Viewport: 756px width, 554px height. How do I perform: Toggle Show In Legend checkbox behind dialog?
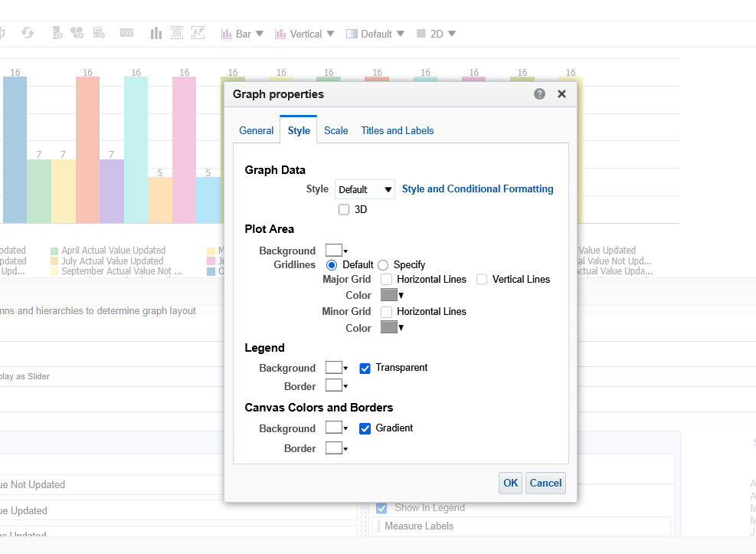point(381,508)
